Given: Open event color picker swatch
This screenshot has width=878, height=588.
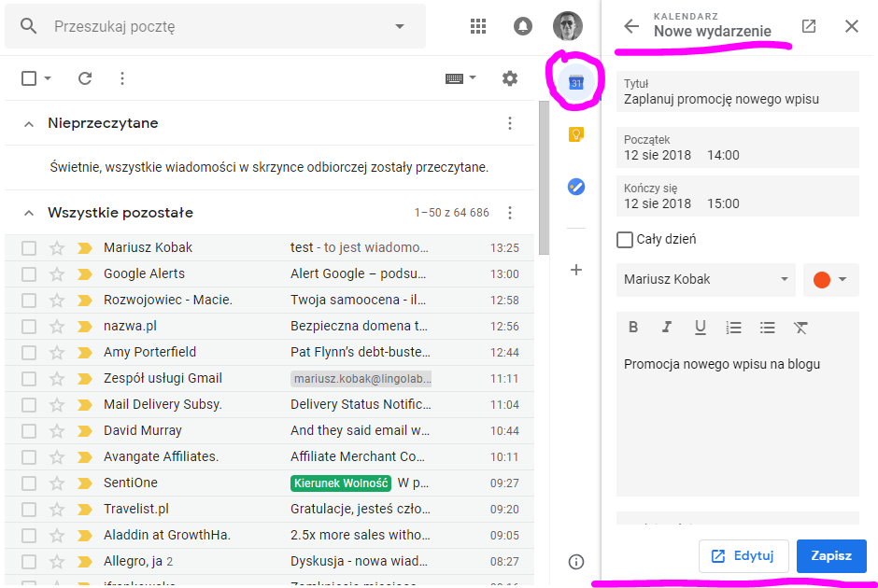Looking at the screenshot, I should coord(830,279).
